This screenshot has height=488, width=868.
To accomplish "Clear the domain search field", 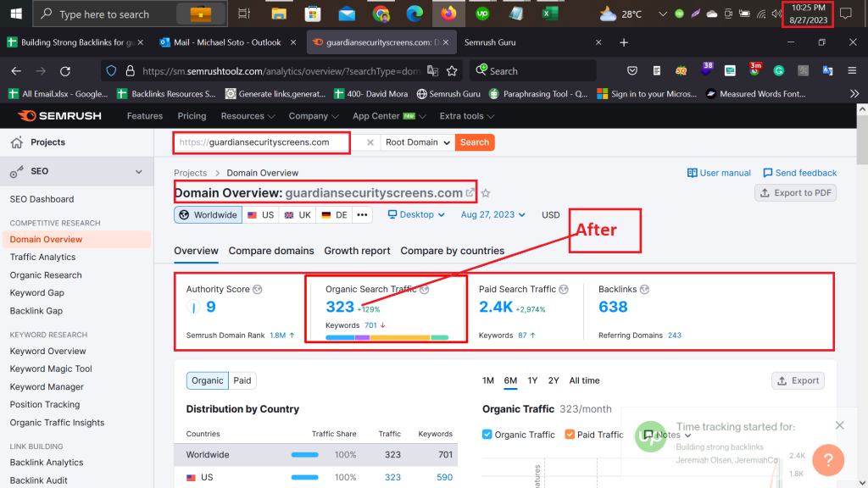I will pos(370,142).
